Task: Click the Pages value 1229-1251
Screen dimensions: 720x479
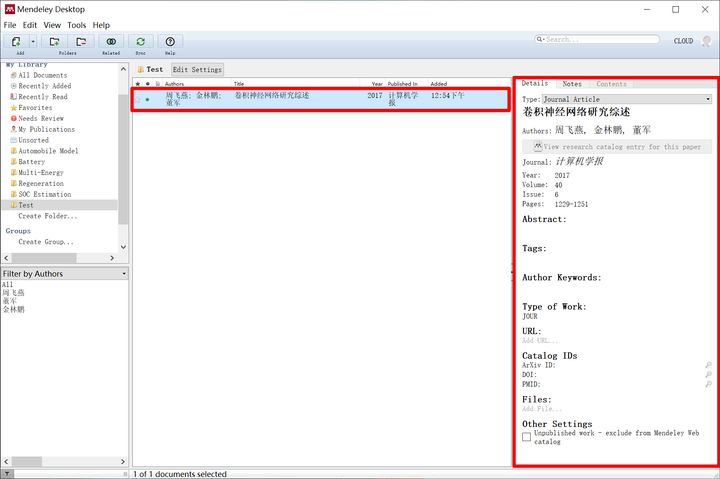Action: click(x=571, y=204)
